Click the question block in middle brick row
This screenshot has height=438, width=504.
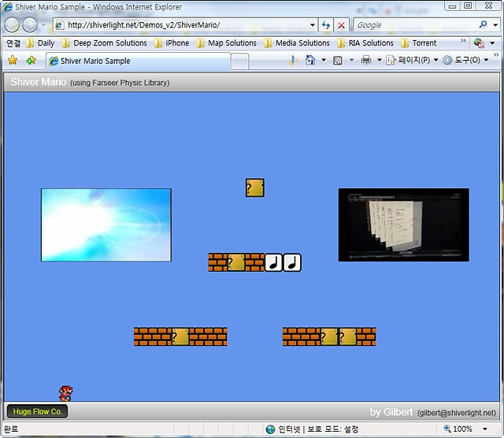coord(236,262)
